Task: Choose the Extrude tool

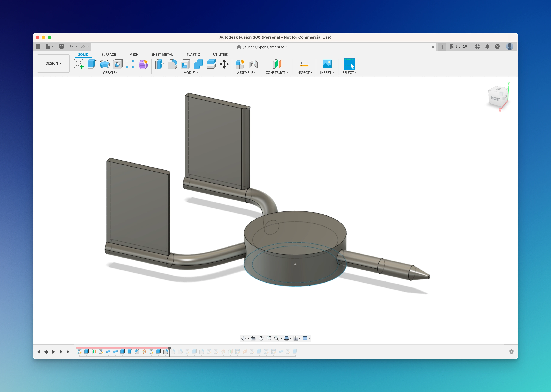Action: (92, 64)
